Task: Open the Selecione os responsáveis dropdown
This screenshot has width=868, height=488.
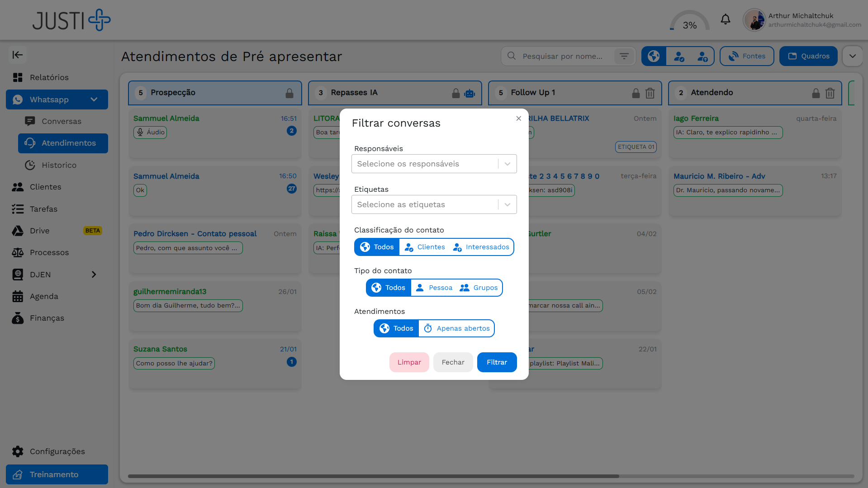Action: point(433,163)
